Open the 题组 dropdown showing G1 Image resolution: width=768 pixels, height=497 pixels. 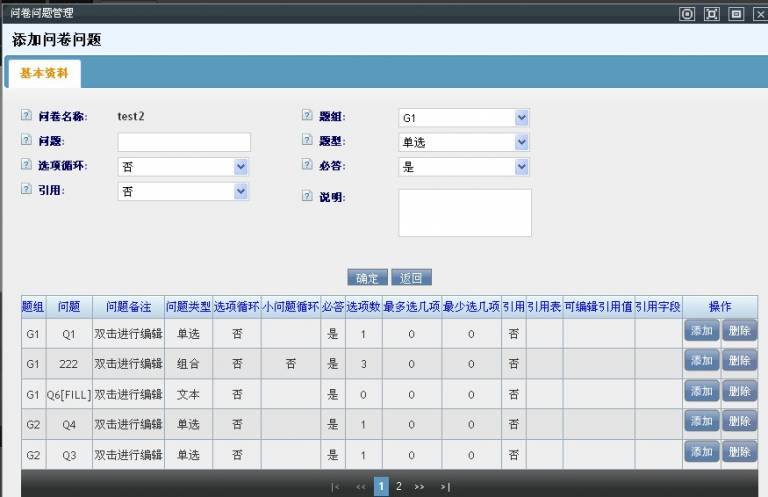[x=464, y=118]
